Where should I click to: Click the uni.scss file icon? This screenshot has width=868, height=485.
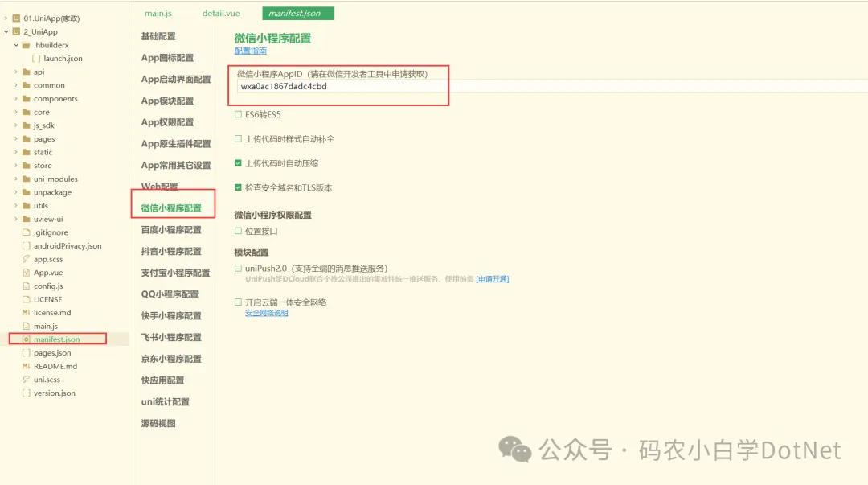(26, 379)
